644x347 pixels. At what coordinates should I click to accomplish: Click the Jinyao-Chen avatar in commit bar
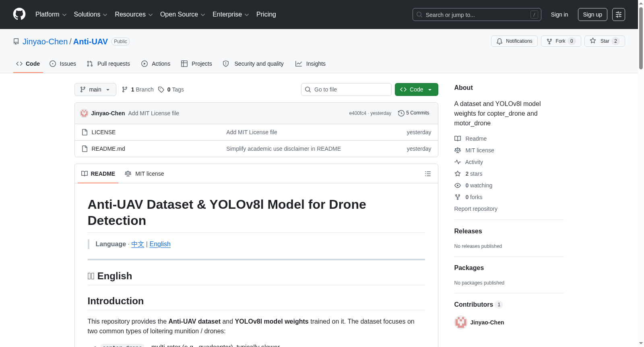pyautogui.click(x=84, y=113)
